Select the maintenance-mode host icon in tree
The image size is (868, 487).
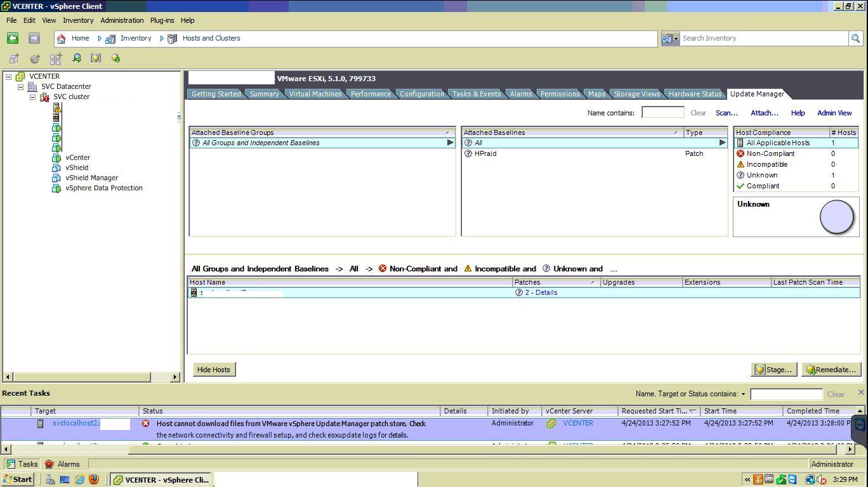pyautogui.click(x=57, y=117)
